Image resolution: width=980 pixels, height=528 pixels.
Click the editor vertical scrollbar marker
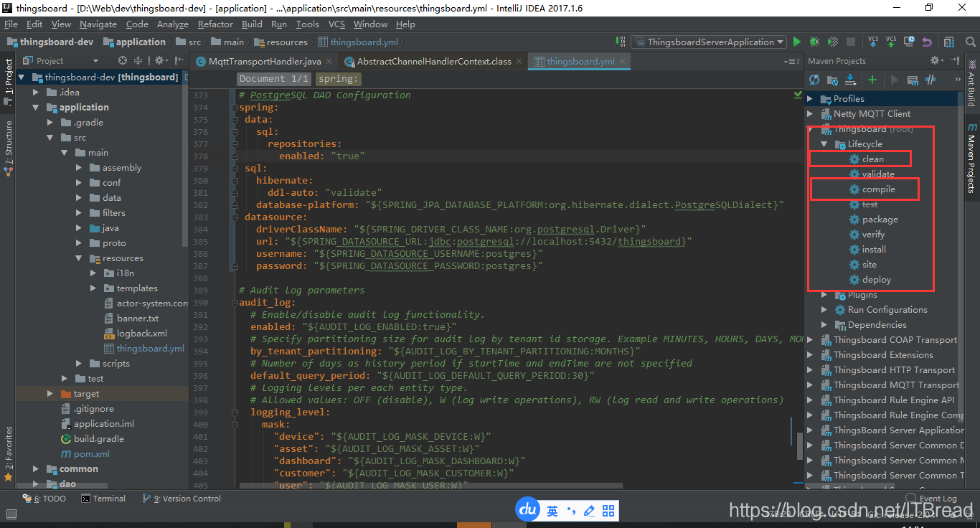[800, 446]
